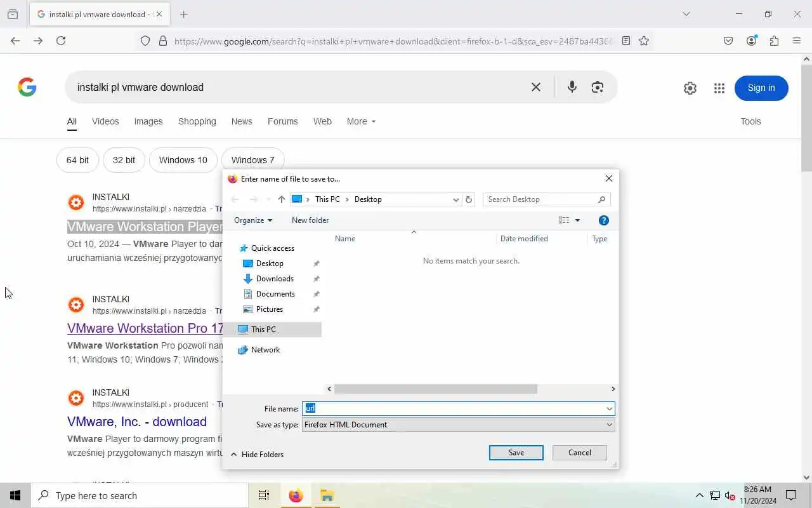Image resolution: width=812 pixels, height=508 pixels.
Task: Switch to Forums results tab
Action: click(x=283, y=121)
